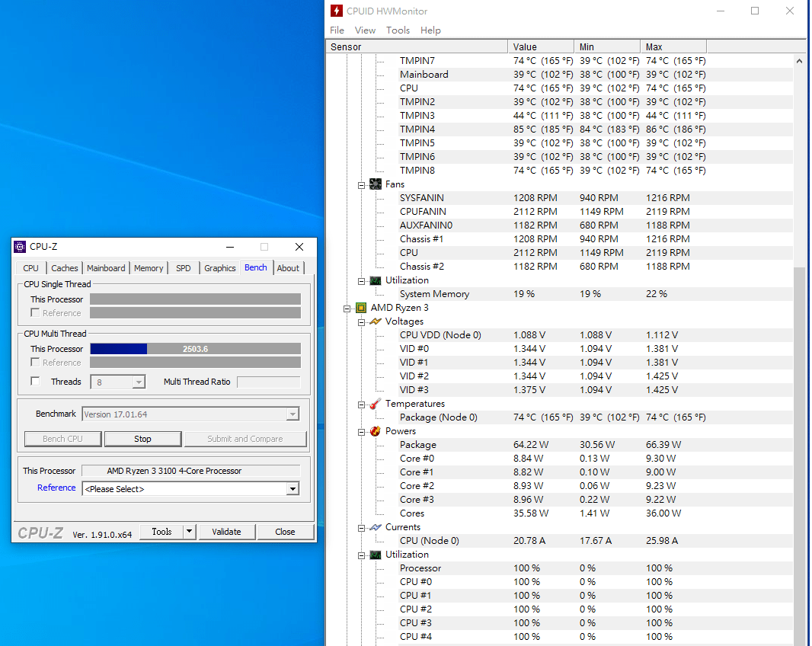Screen dimensions: 812x646
Task: Open the Tools dropdown arrow in CPU-Z
Action: (x=190, y=532)
